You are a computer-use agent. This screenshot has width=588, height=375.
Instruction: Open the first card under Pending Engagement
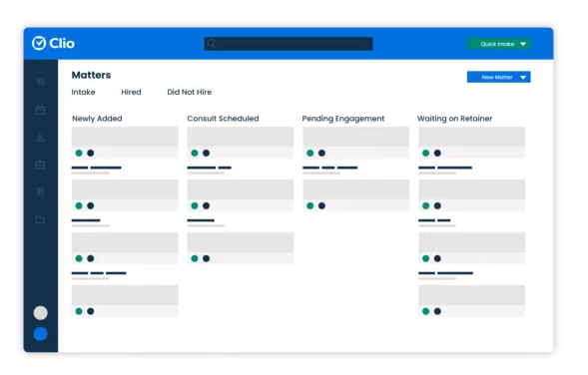click(355, 143)
